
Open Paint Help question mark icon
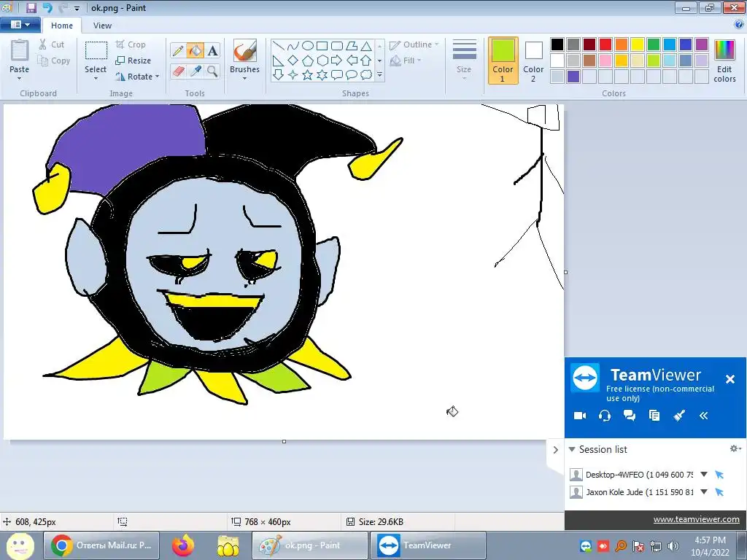tap(740, 25)
